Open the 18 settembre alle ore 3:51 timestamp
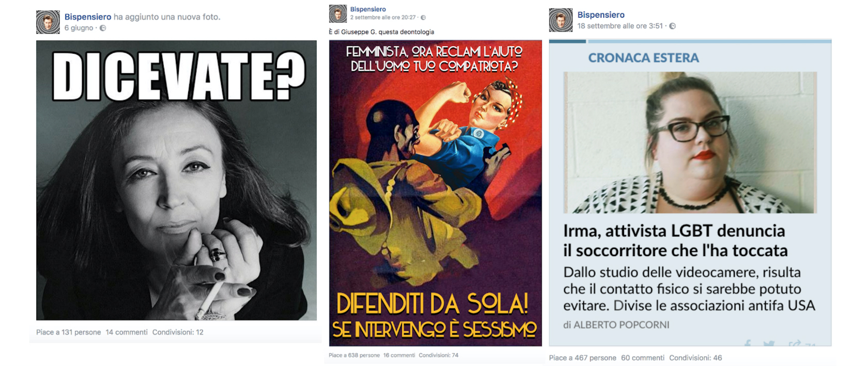The image size is (868, 366). (x=620, y=26)
